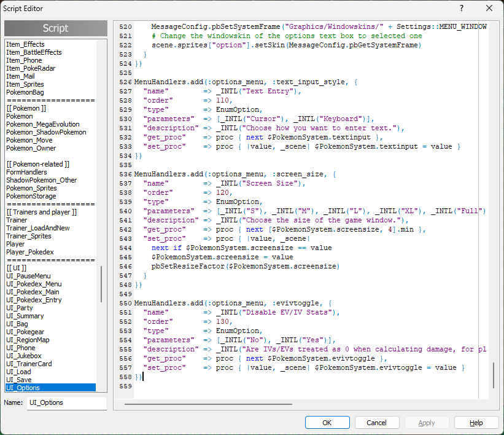504x435 pixels.
Task: Select the Item_PokeRadar script
Action: coord(30,68)
